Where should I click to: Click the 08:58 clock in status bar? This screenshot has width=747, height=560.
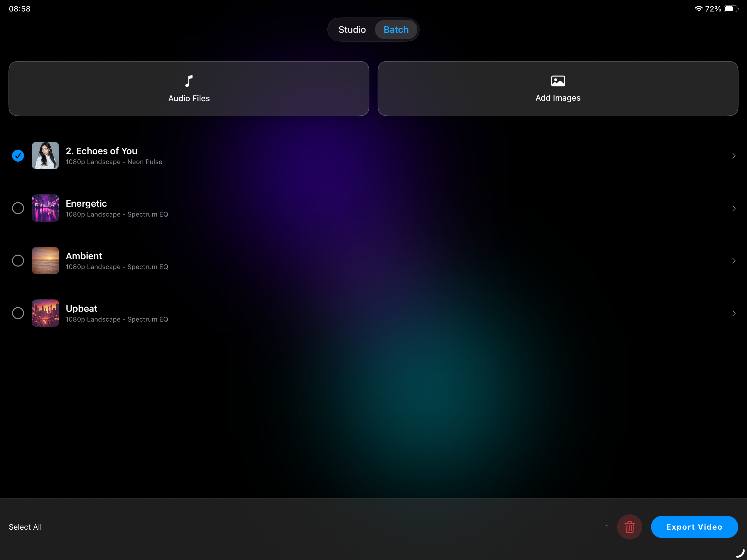click(x=20, y=9)
